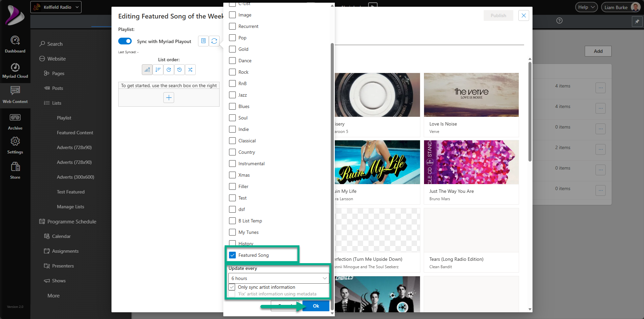This screenshot has height=319, width=644.
Task: Click the Kelfield Radio station logo
Action: 37,7
